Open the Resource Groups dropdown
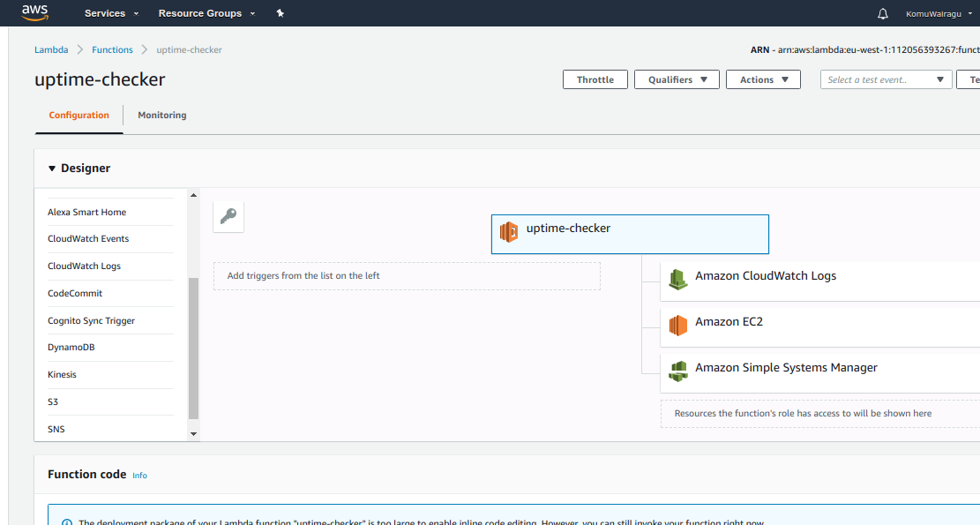 coord(206,13)
